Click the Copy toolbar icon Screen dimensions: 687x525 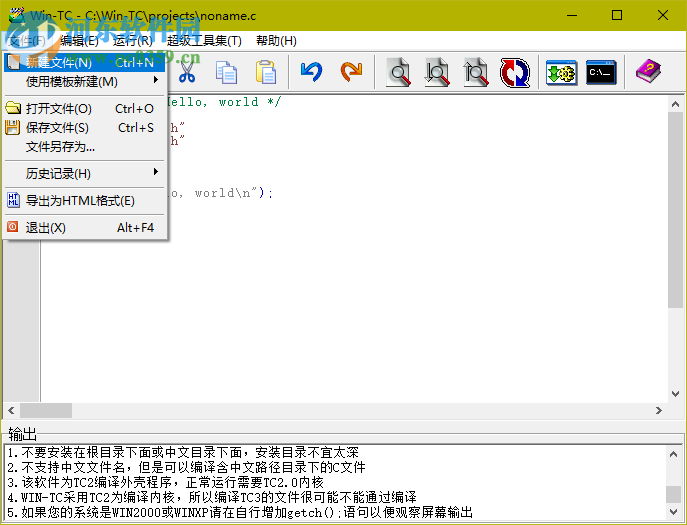pyautogui.click(x=226, y=72)
